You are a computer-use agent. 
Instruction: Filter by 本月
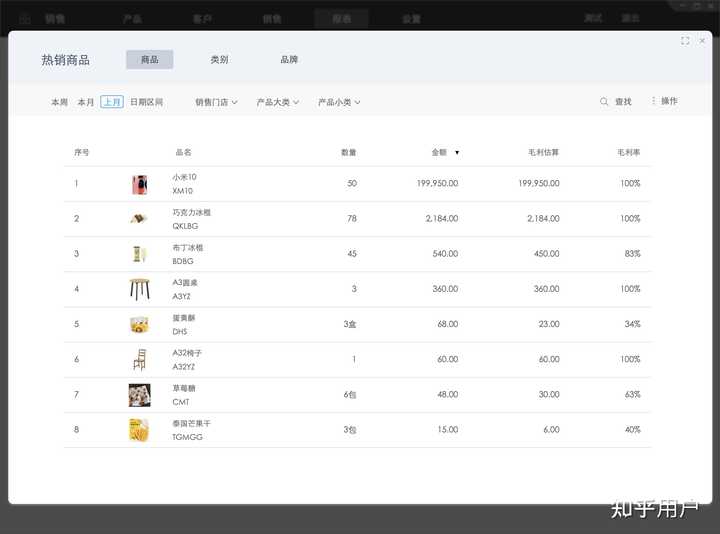(x=86, y=102)
